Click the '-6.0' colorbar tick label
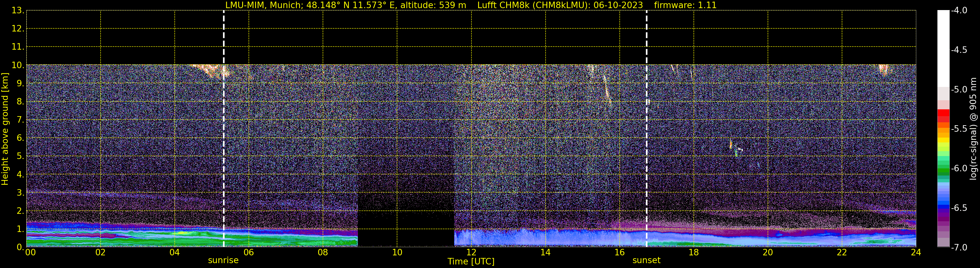 click(959, 168)
